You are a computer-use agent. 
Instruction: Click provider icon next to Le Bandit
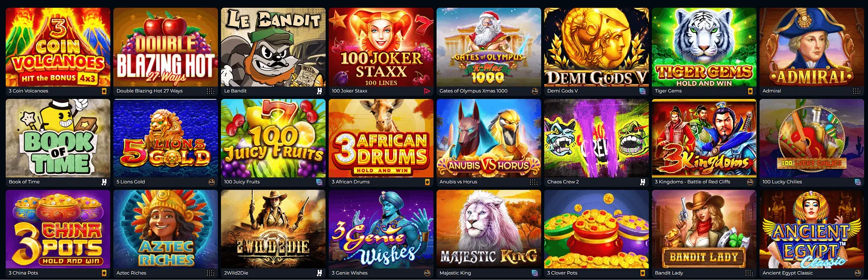pyautogui.click(x=319, y=91)
